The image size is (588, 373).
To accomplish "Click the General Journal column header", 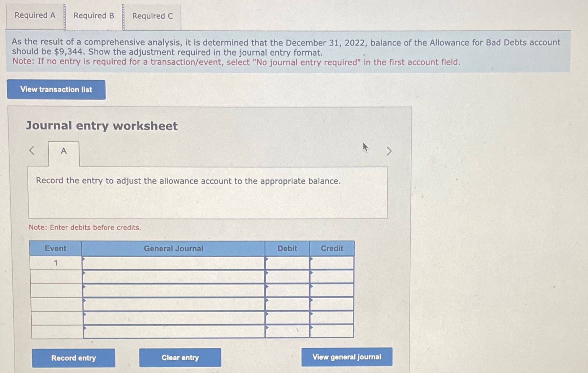I will pos(174,248).
